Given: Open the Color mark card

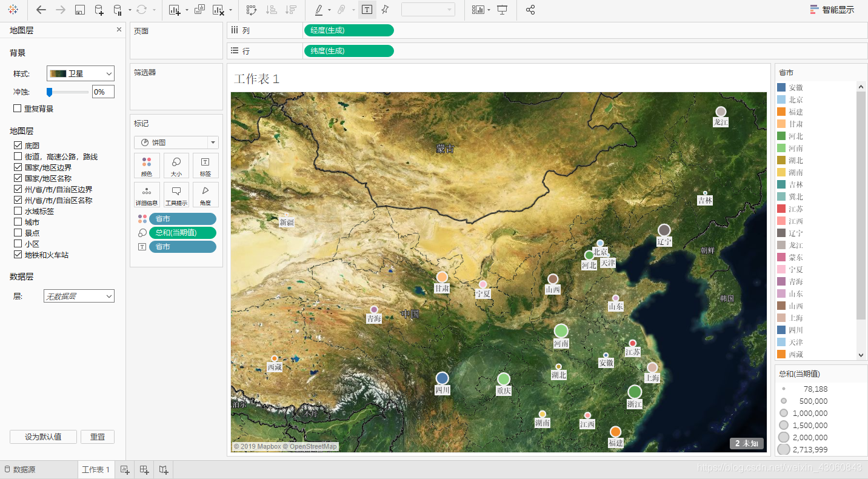Looking at the screenshot, I should (x=147, y=166).
